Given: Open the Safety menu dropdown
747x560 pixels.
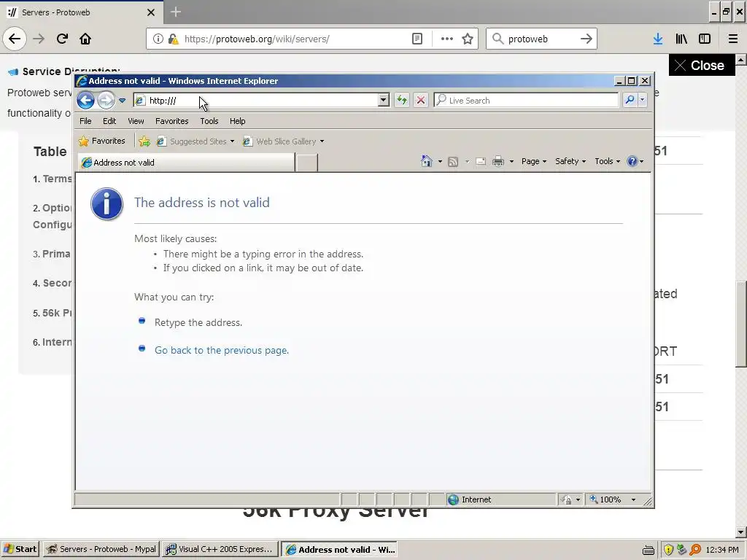Looking at the screenshot, I should point(570,161).
